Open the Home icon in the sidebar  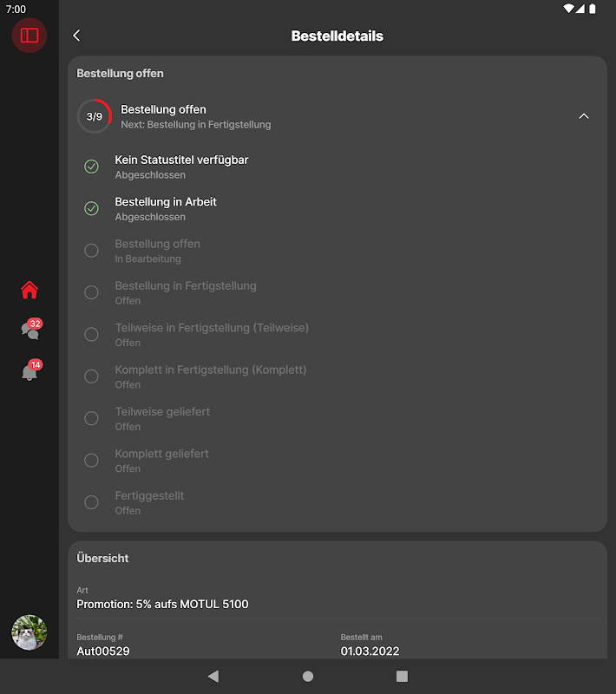click(x=29, y=291)
